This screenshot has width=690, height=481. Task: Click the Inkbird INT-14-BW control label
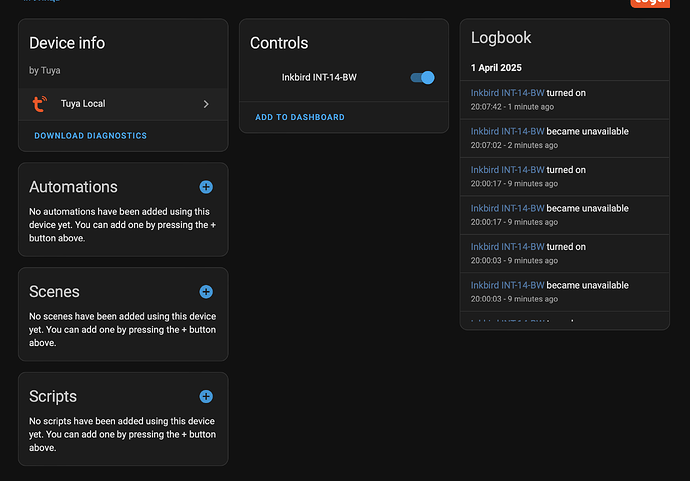click(x=319, y=77)
